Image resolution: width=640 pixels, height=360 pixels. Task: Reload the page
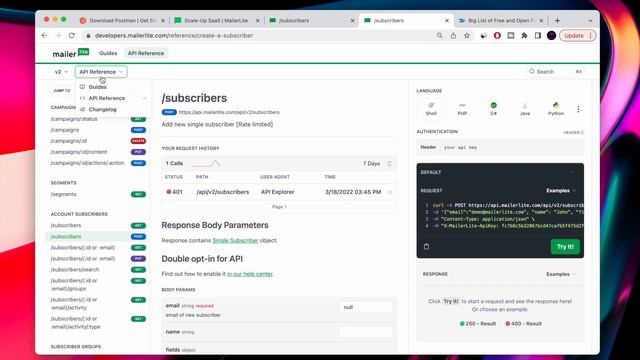point(71,36)
